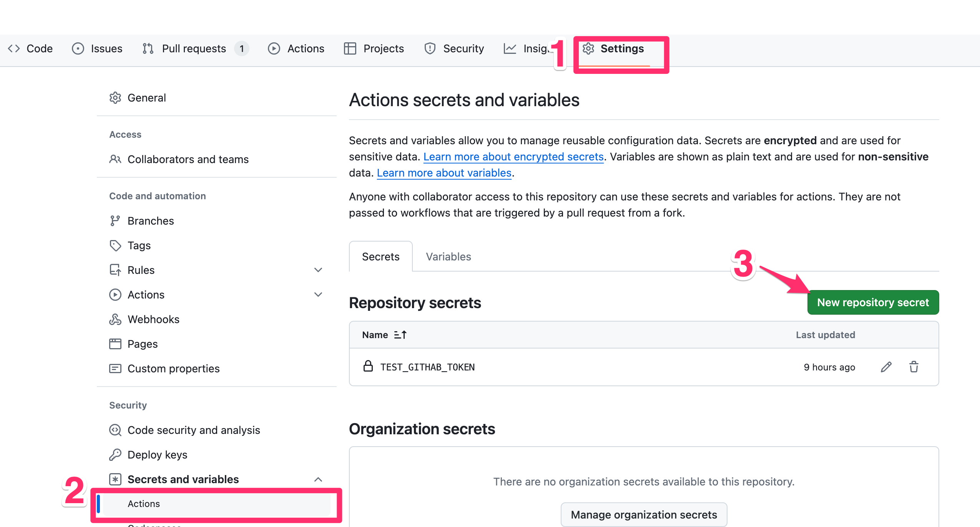The height and width of the screenshot is (527, 980).
Task: Open Webhooks settings in the sidebar
Action: click(x=153, y=319)
